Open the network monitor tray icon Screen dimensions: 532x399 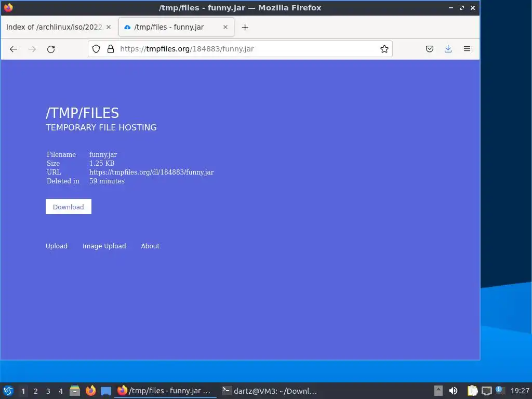(486, 391)
